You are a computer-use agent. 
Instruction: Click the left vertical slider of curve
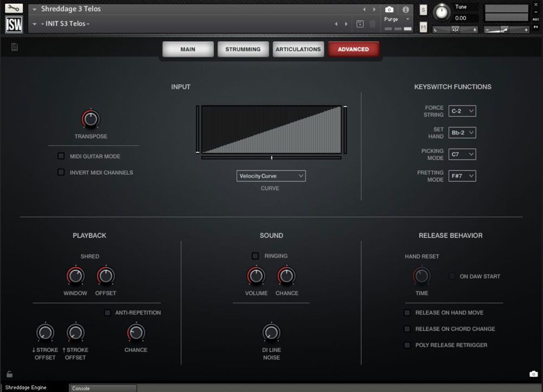pos(198,130)
